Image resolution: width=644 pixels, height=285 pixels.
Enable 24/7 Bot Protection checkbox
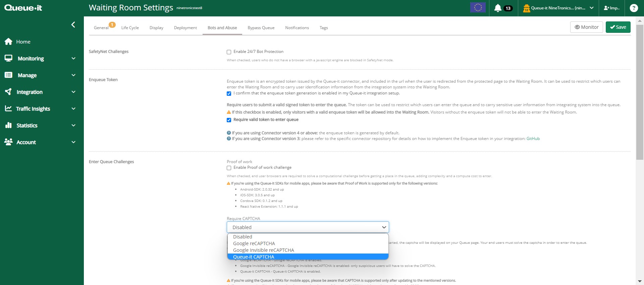point(229,52)
